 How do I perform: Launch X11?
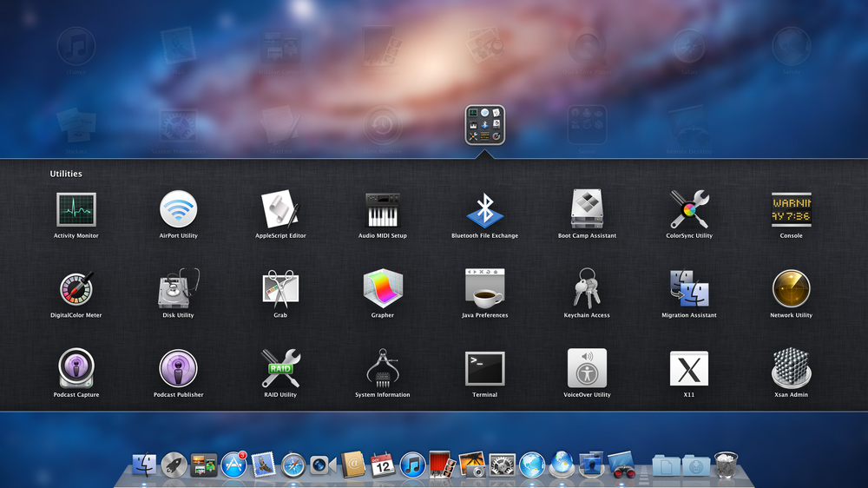[x=689, y=369]
